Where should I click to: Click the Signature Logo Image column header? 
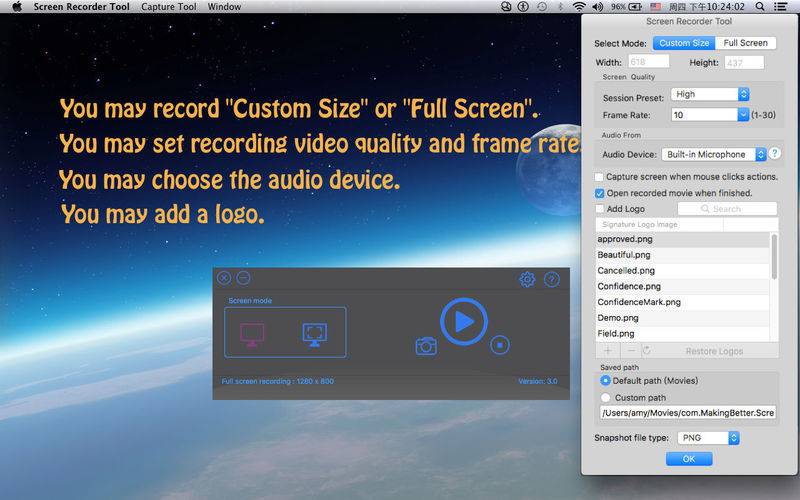click(659, 224)
